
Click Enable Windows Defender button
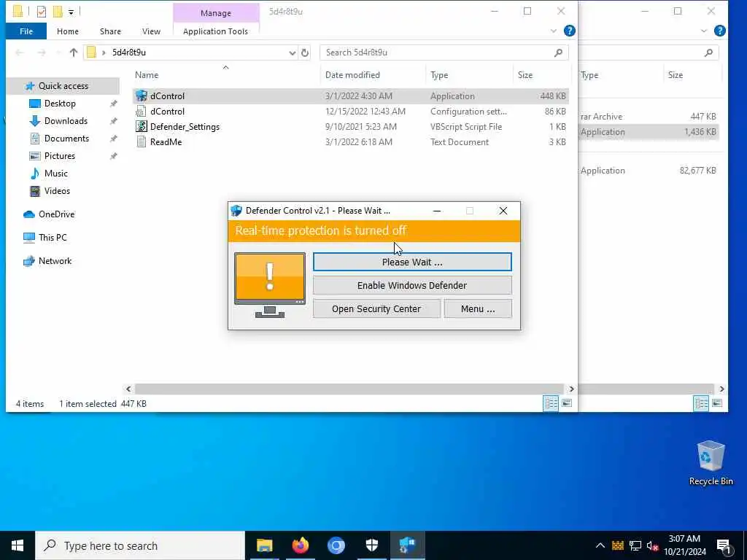(x=412, y=285)
